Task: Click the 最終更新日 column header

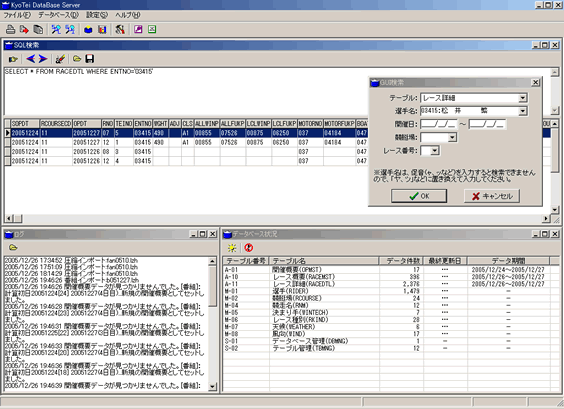Action: pos(445,261)
